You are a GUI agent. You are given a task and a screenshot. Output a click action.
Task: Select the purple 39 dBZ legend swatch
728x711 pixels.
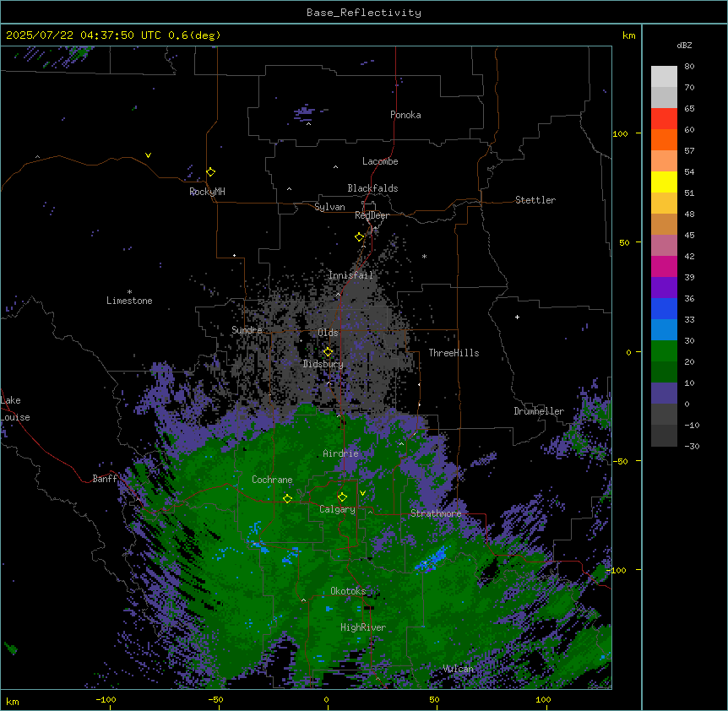coord(664,287)
